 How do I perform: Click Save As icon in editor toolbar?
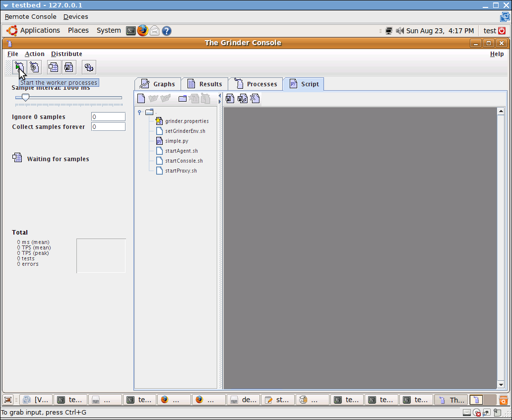pyautogui.click(x=242, y=98)
